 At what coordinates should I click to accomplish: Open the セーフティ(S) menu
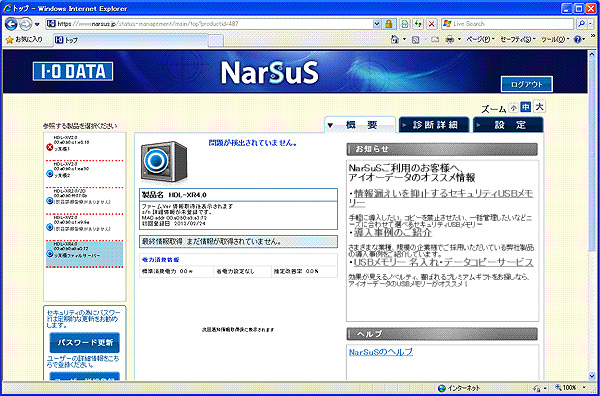tap(518, 39)
